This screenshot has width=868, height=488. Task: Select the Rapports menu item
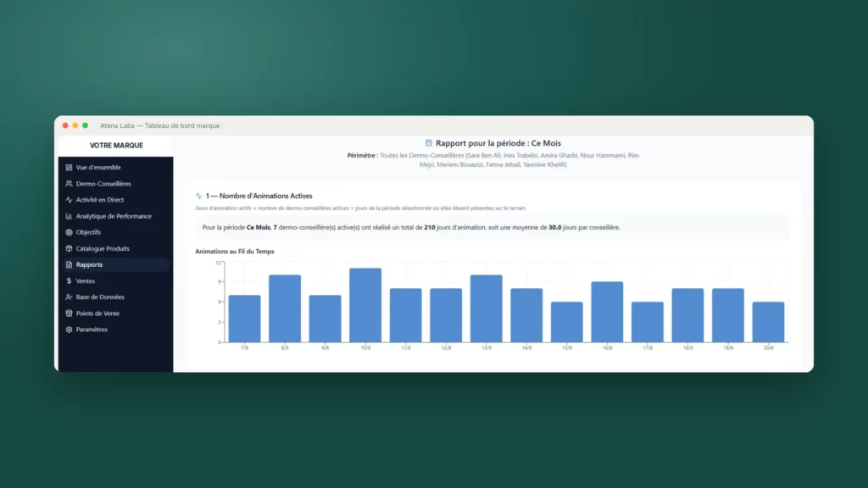point(114,264)
